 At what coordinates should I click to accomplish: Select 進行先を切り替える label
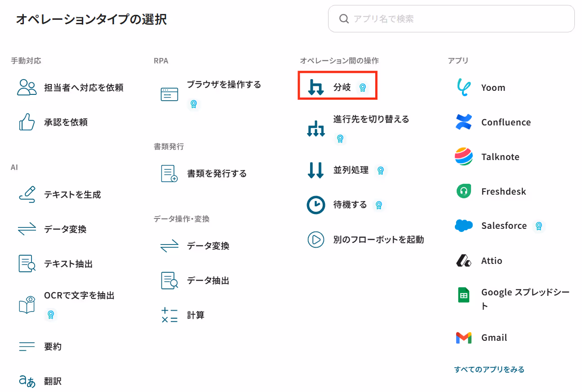point(371,119)
